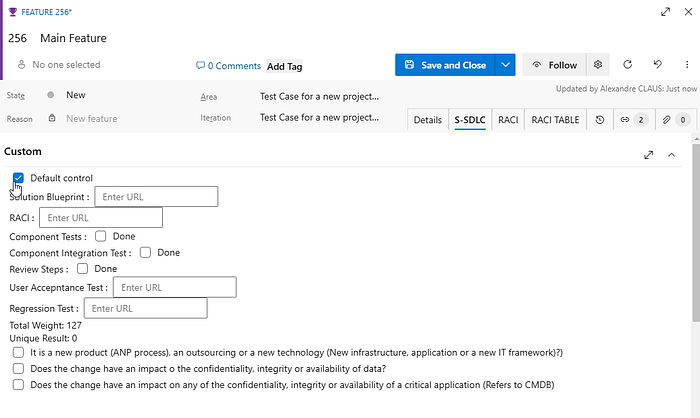This screenshot has height=418, width=700.
Task: Switch to the Details tab
Action: [427, 120]
